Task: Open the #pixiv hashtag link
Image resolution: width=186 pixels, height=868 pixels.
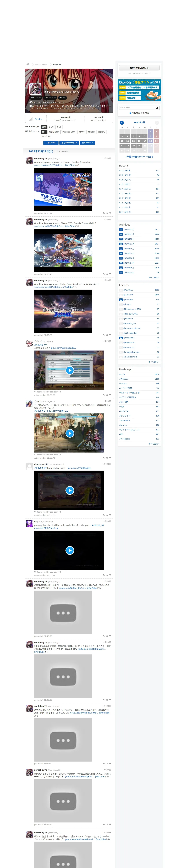Action: [122, 374]
